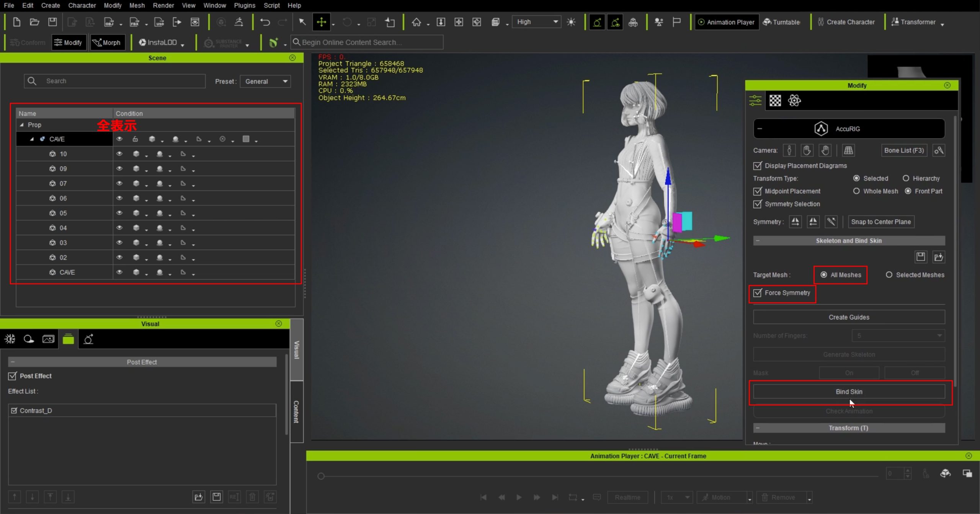Click the Save project icon
Viewport: 980px width, 514px height.
pyautogui.click(x=52, y=22)
